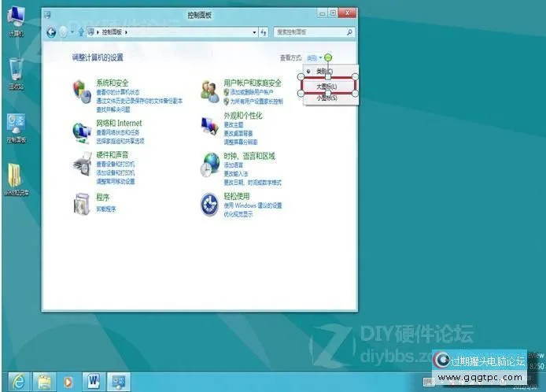Click the 卸载程序 link
The image size is (546, 392).
tap(106, 209)
